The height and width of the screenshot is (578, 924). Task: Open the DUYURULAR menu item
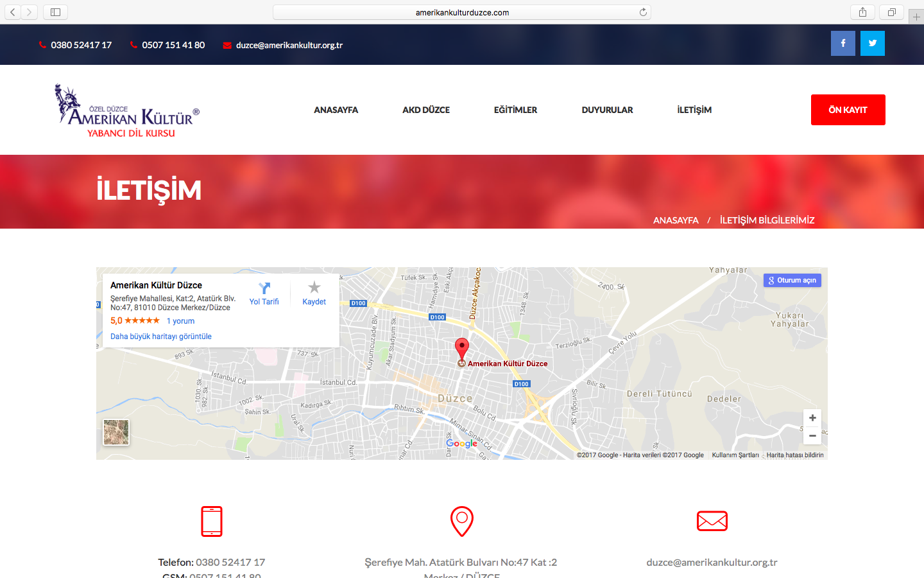(x=607, y=110)
